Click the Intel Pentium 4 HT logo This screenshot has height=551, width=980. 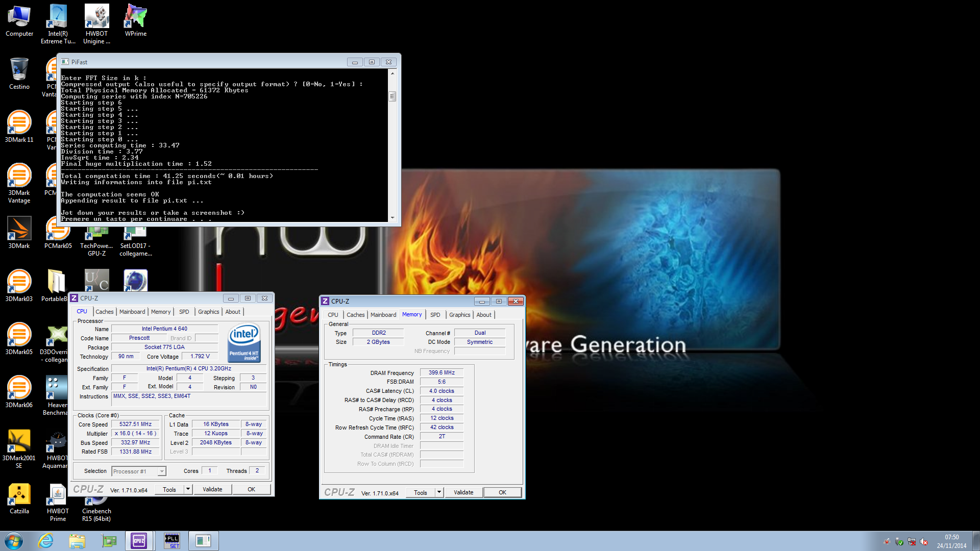244,343
